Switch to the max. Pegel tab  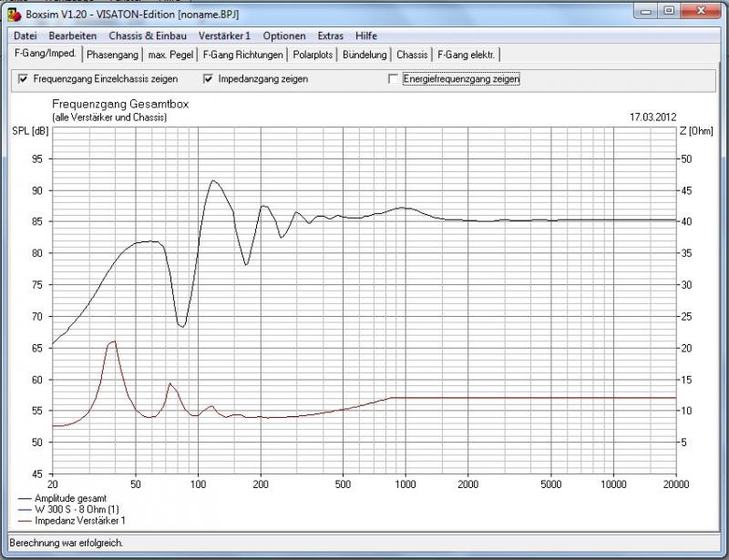(171, 56)
